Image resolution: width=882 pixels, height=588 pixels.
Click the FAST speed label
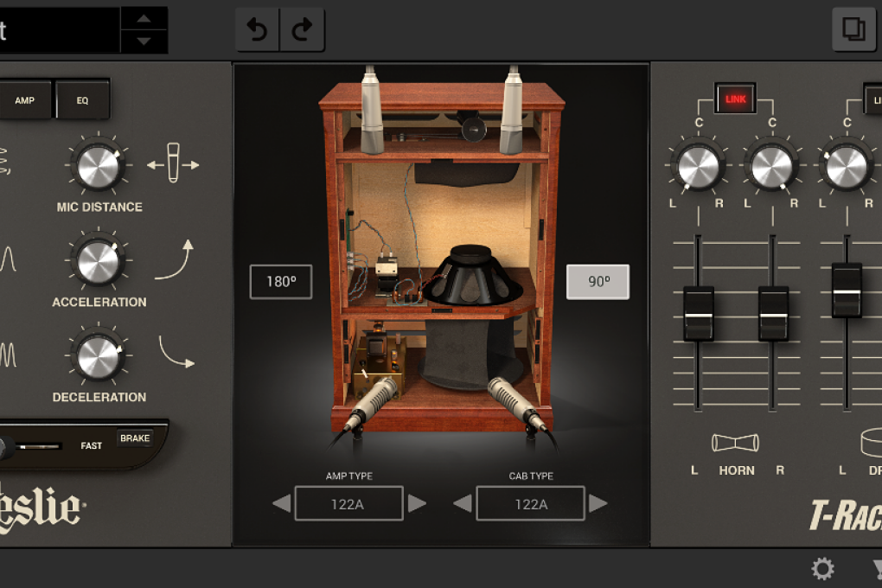[x=91, y=445]
